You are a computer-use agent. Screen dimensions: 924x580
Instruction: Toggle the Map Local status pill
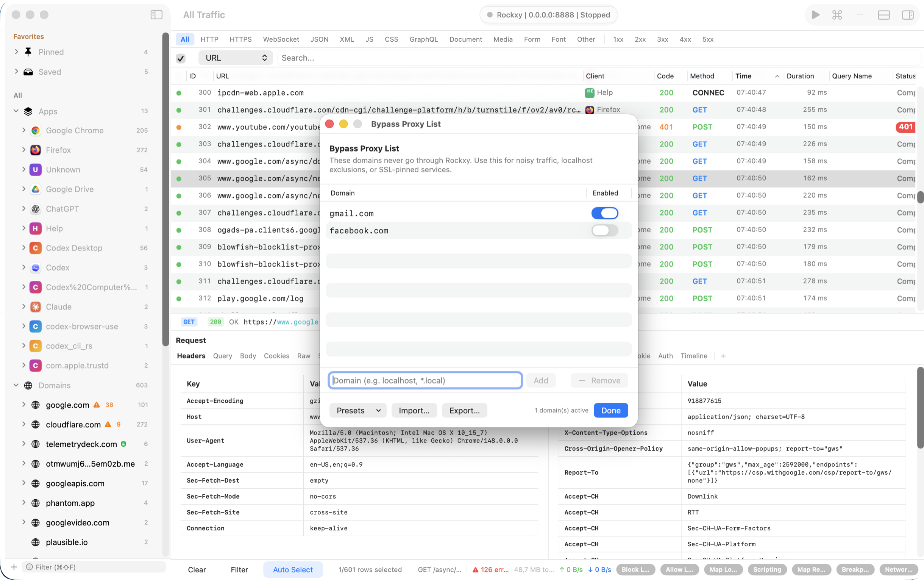[723, 570]
